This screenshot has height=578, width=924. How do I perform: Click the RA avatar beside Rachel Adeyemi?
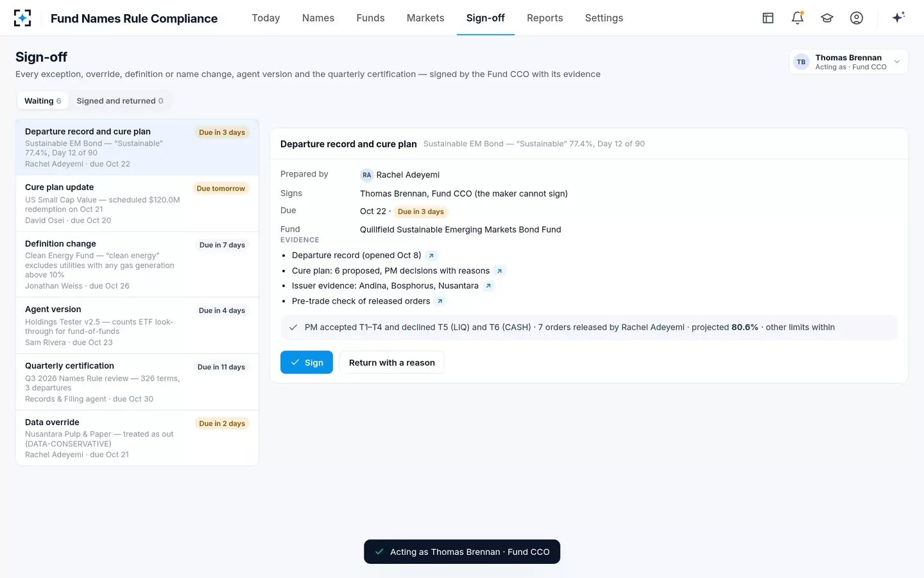click(367, 175)
